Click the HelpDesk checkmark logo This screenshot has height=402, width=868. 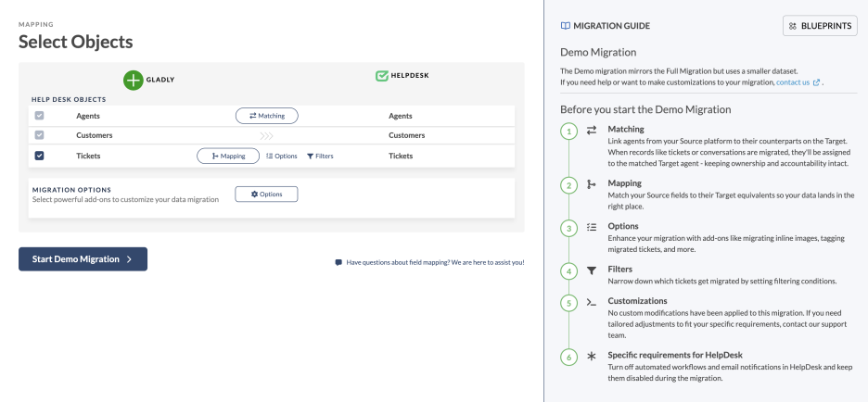381,76
